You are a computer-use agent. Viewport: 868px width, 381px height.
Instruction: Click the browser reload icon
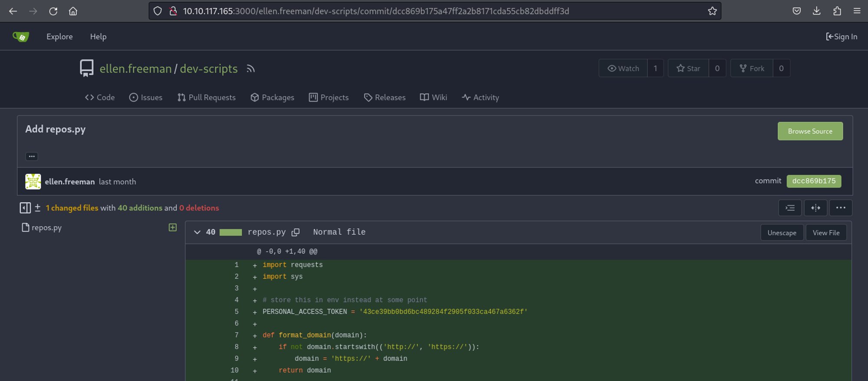(53, 11)
